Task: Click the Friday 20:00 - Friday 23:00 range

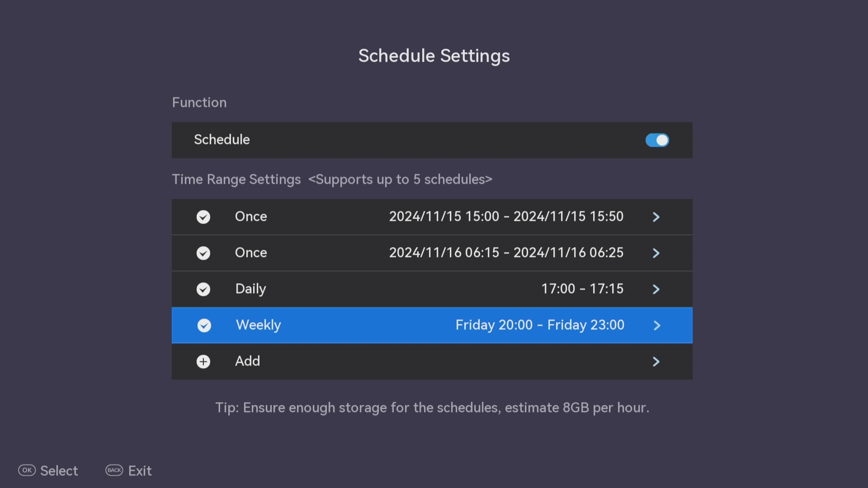Action: 540,325
